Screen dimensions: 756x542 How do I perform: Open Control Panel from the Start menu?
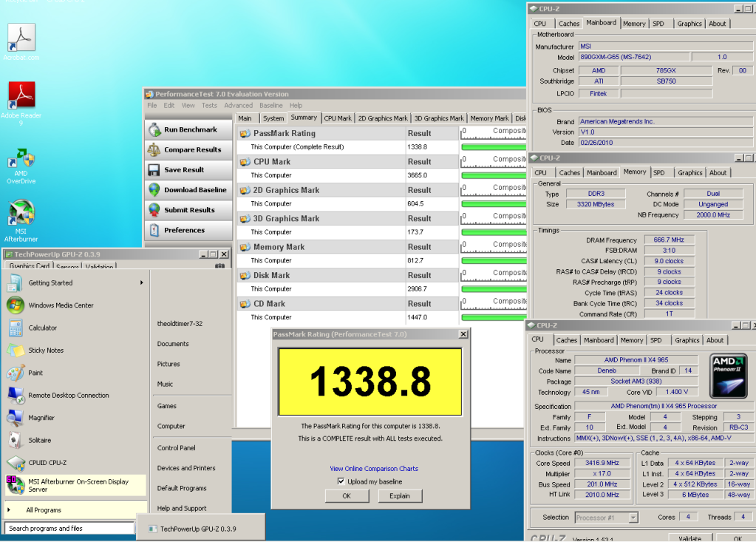pyautogui.click(x=176, y=448)
